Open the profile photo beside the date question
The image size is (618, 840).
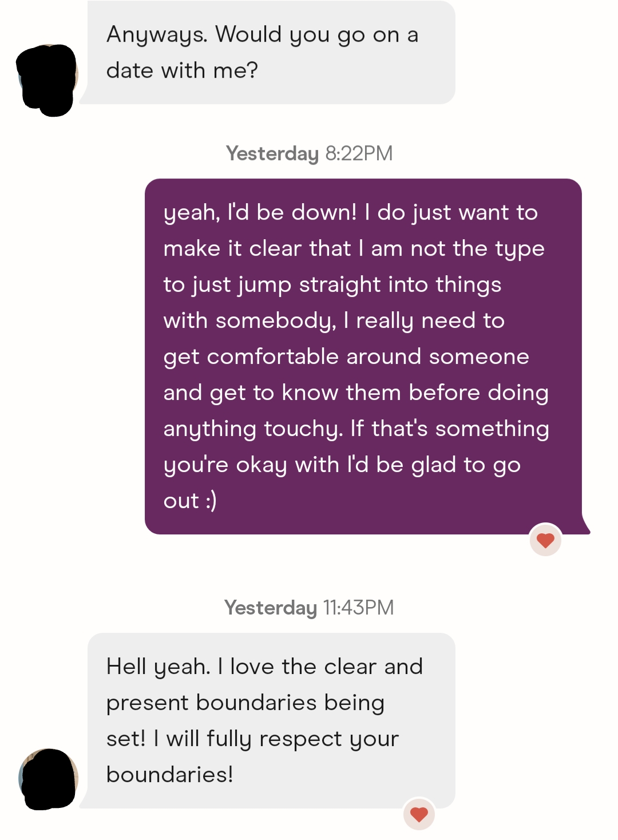[48, 78]
